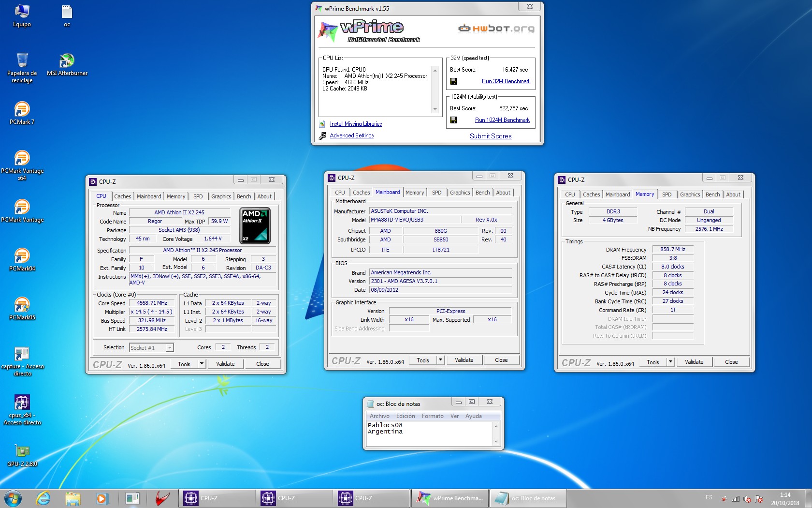
Task: Click save icon beside Run 1024M Benchmark
Action: [x=453, y=120]
